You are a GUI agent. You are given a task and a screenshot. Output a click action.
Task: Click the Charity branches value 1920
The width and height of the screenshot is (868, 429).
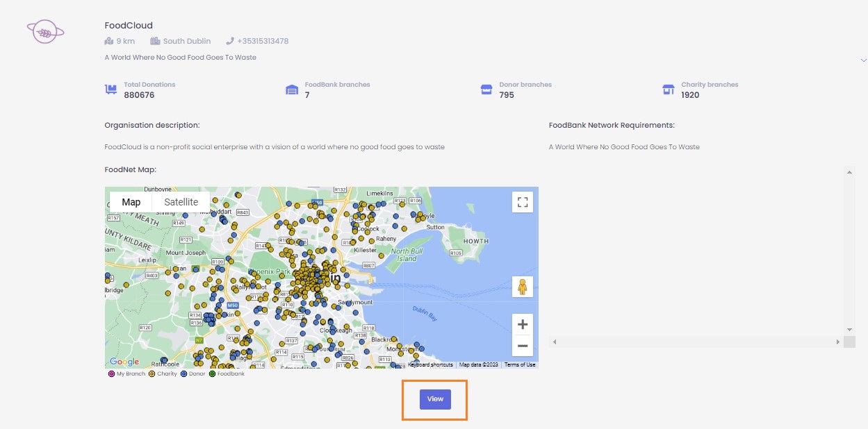pos(690,95)
